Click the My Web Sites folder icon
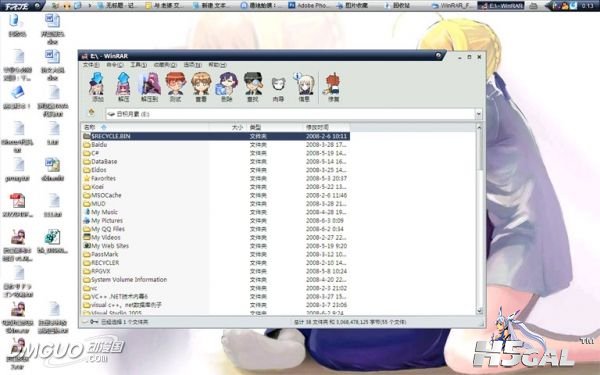Viewport: 600px width, 375px height. click(x=87, y=246)
